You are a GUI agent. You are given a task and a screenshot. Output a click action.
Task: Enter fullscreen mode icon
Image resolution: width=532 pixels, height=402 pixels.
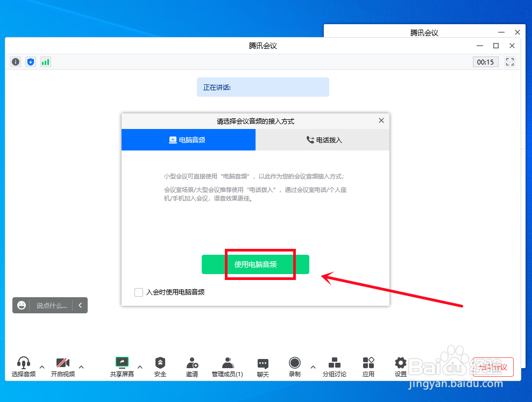509,62
